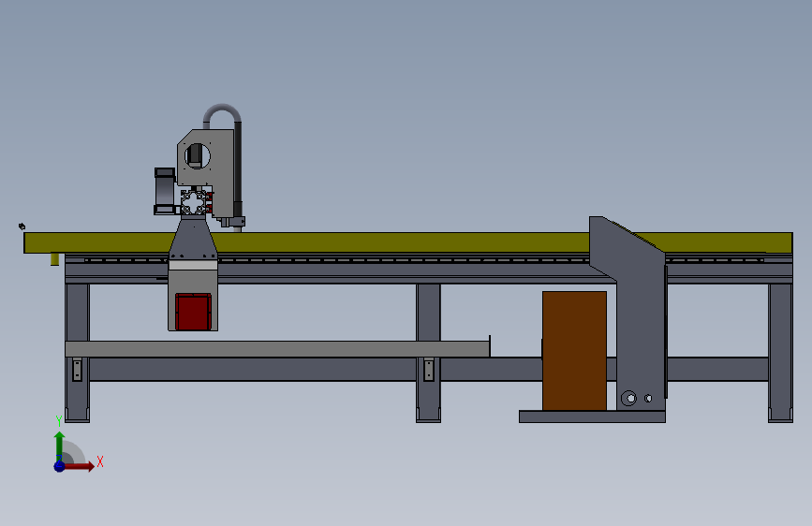Select the larger round hole at the guard base

pos(629,398)
